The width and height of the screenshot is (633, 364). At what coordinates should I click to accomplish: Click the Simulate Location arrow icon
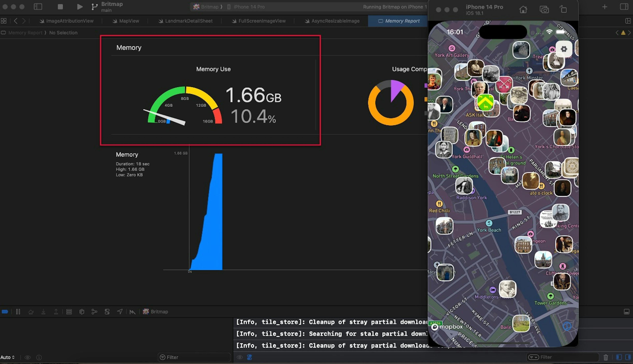click(120, 311)
